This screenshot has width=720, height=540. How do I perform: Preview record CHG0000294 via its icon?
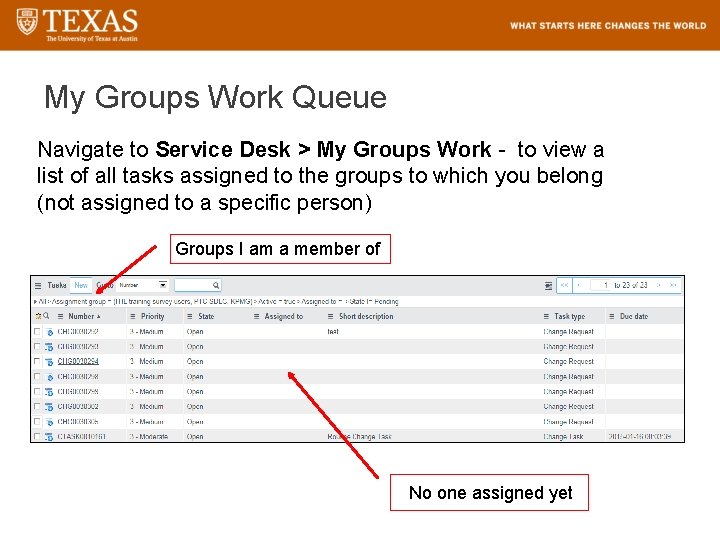click(x=49, y=362)
